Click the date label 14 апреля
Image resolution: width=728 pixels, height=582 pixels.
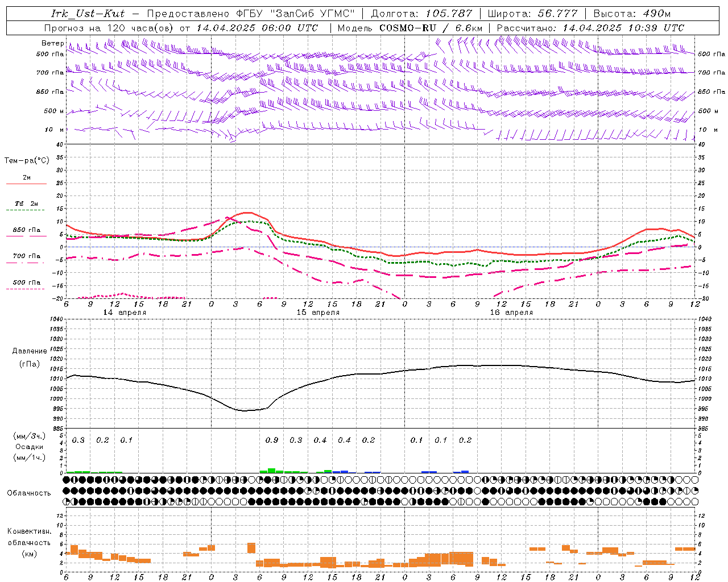click(x=125, y=313)
